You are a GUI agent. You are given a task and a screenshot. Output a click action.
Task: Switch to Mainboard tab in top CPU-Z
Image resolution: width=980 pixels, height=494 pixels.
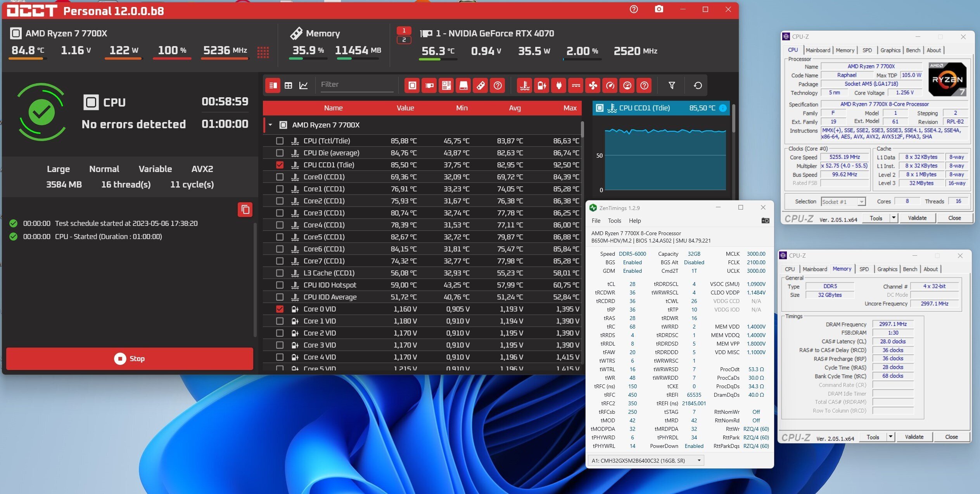818,50
